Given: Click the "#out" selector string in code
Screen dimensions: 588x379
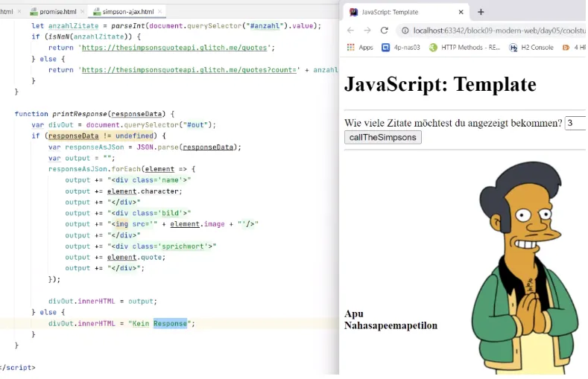Looking at the screenshot, I should point(195,124).
